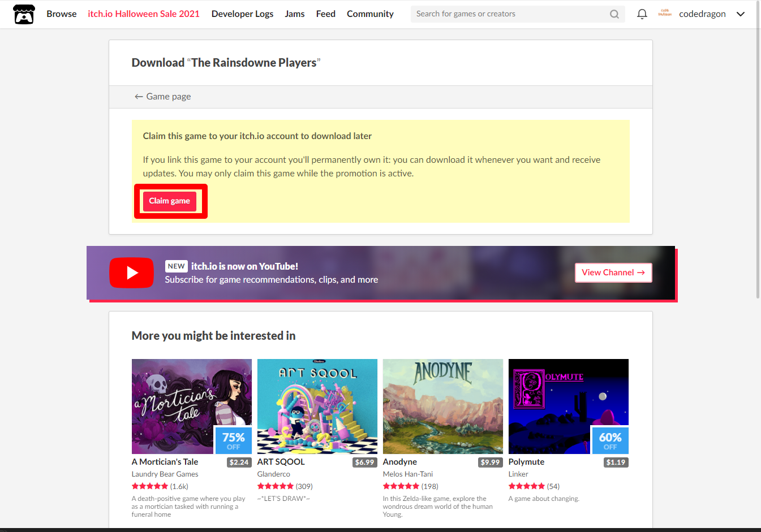
Task: Click the codedragon username
Action: [x=702, y=14]
